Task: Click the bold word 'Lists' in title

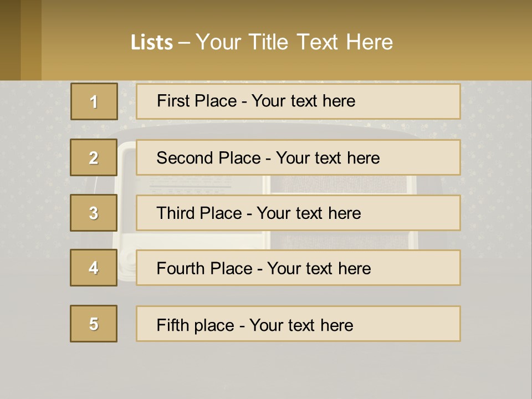Action: tap(152, 42)
